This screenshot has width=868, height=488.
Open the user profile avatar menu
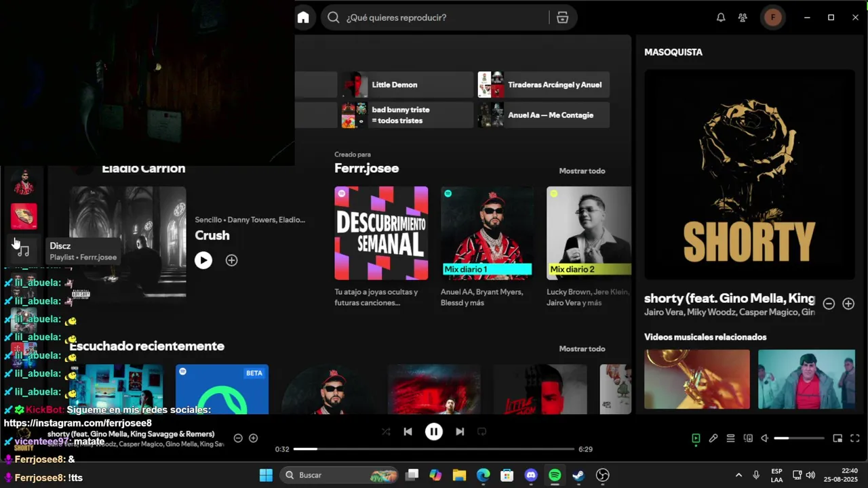(773, 18)
